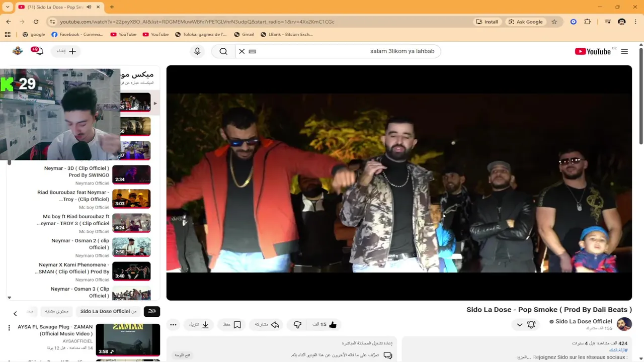The height and width of the screenshot is (362, 644).
Task: Run search with the magnifier icon
Action: pos(223,51)
